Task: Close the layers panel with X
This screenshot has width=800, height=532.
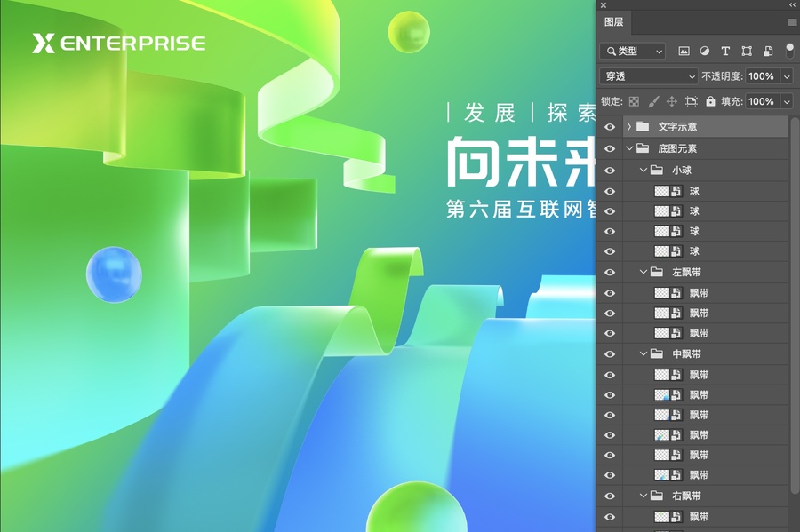Action: 604,5
